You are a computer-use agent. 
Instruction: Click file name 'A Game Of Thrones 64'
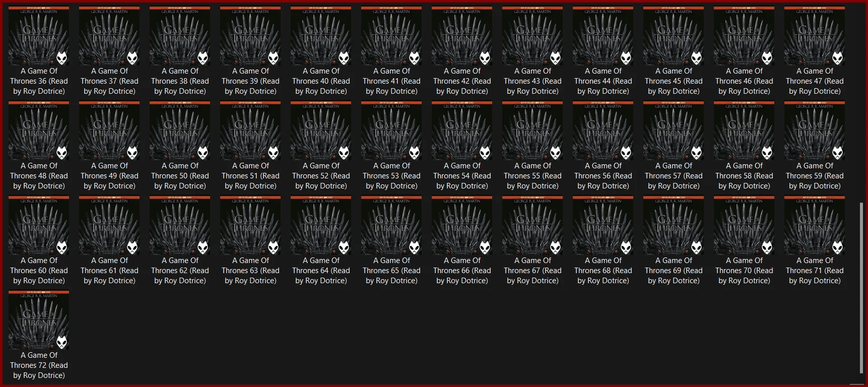(x=321, y=271)
